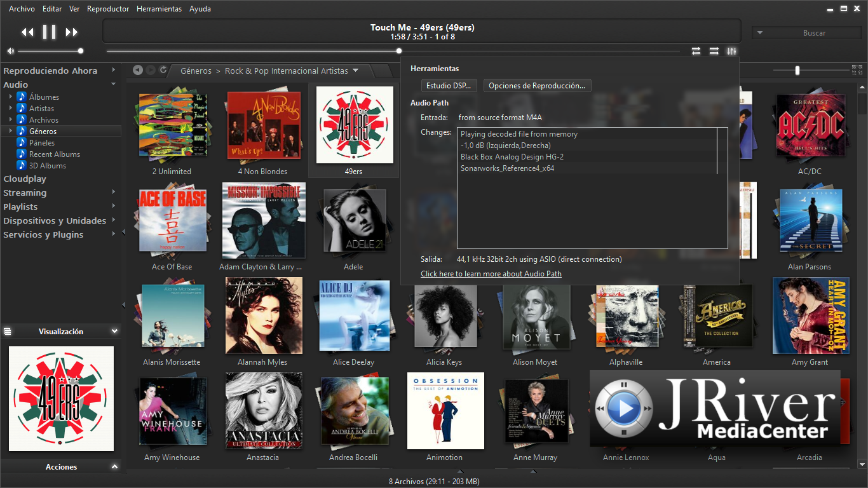Open the Ayuda menu

click(200, 9)
